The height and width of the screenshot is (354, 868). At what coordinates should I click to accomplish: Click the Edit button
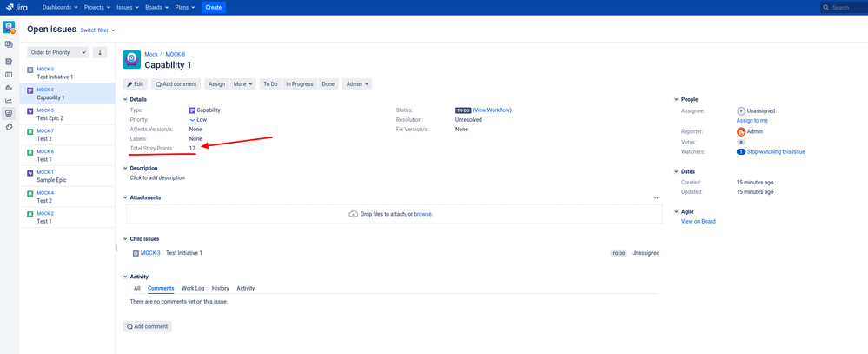[x=135, y=84]
